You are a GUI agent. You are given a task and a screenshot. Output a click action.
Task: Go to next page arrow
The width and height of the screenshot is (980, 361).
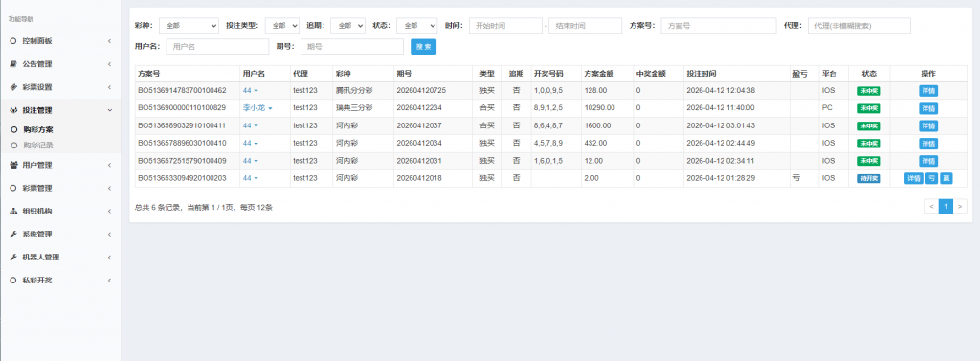pyautogui.click(x=960, y=207)
